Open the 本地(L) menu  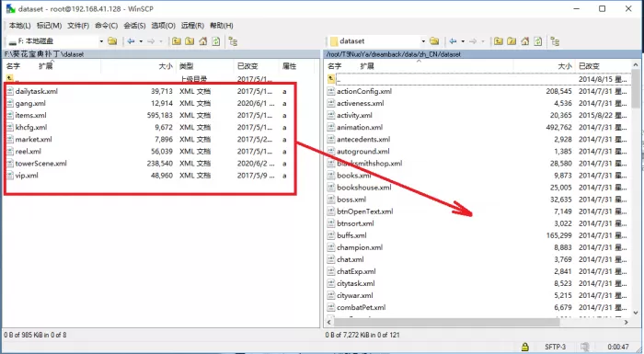point(19,26)
